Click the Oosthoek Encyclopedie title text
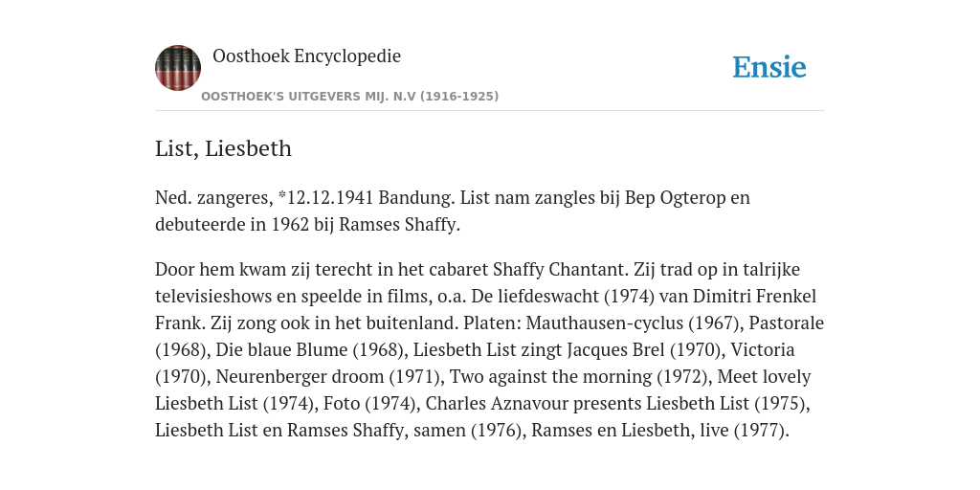 (307, 56)
